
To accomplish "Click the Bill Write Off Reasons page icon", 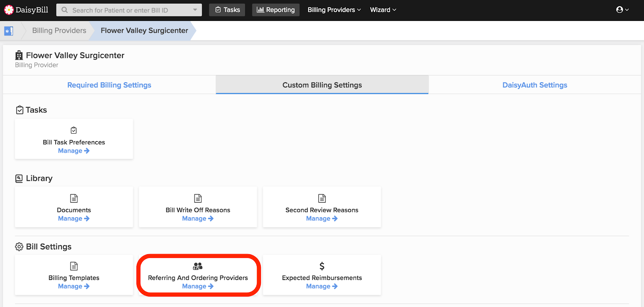I will tap(198, 198).
